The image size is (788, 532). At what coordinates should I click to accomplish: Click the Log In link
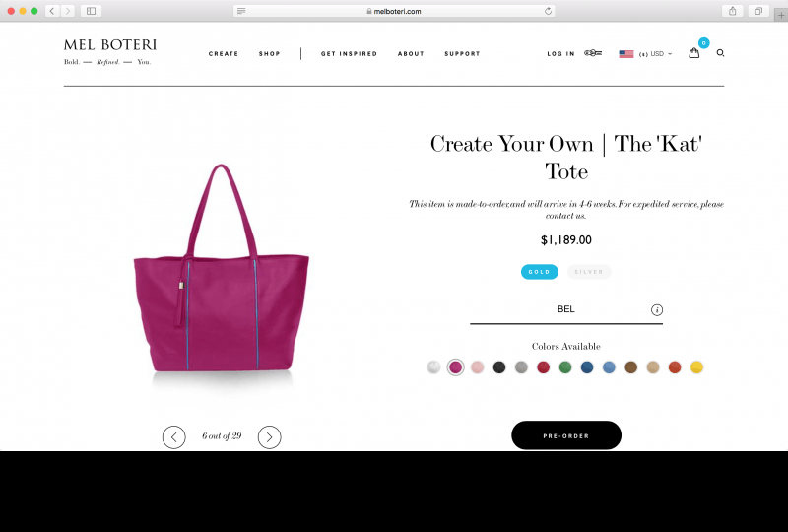[x=560, y=54]
